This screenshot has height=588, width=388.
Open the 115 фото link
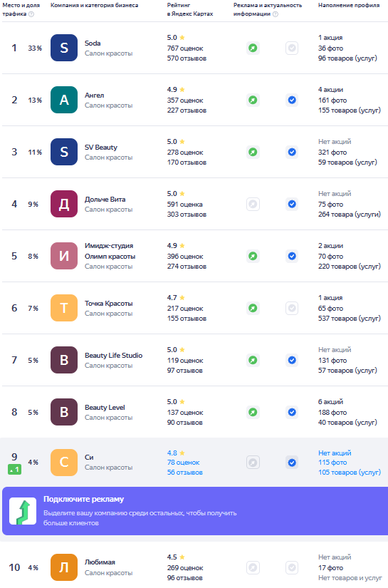(332, 463)
